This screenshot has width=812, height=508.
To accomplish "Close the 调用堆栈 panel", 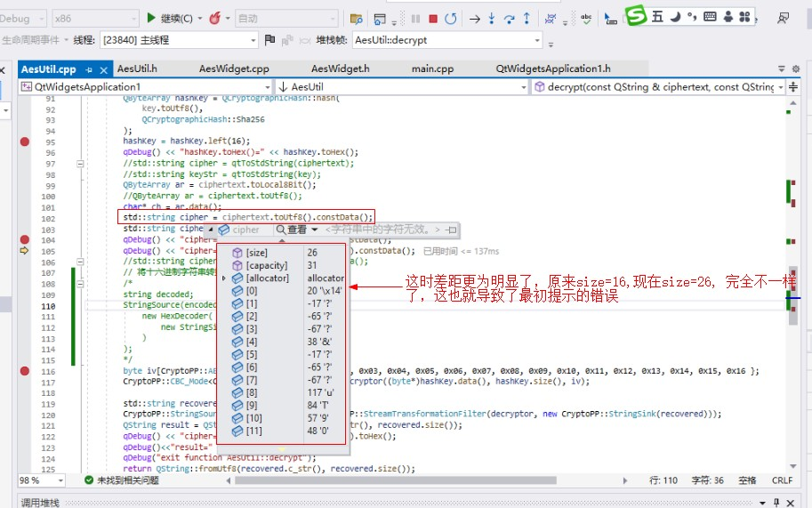I will [791, 503].
